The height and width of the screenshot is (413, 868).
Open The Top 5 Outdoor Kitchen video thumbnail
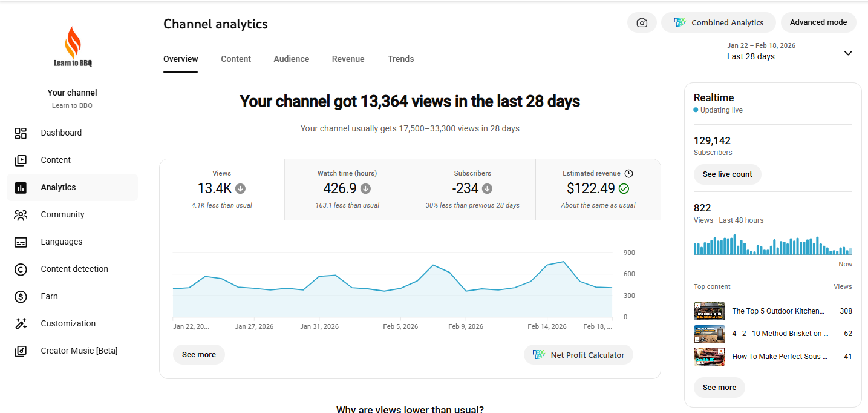pos(710,311)
